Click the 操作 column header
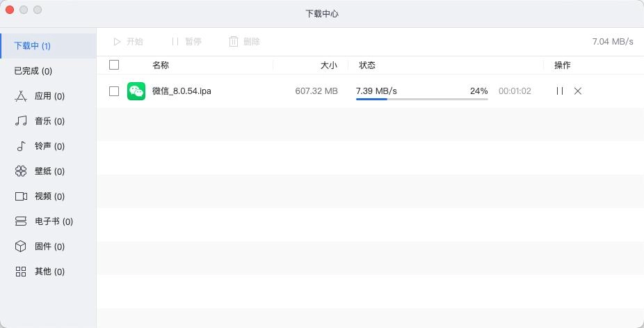 562,65
